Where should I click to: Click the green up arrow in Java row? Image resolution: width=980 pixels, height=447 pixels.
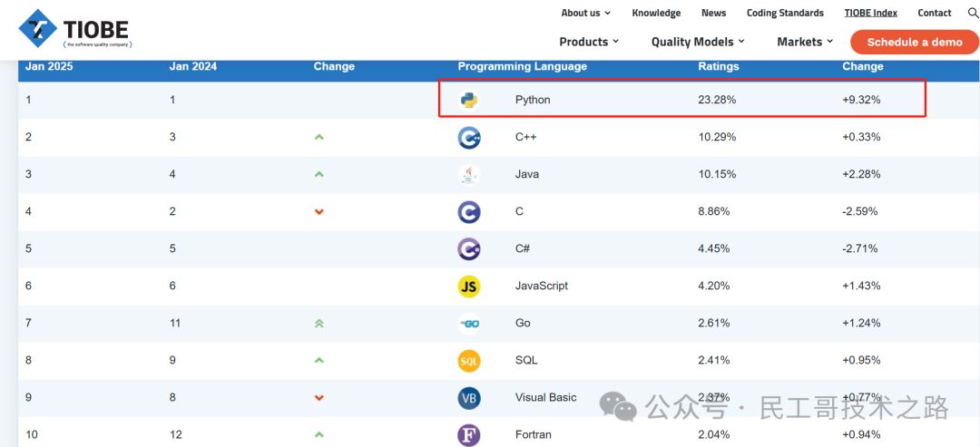point(318,174)
